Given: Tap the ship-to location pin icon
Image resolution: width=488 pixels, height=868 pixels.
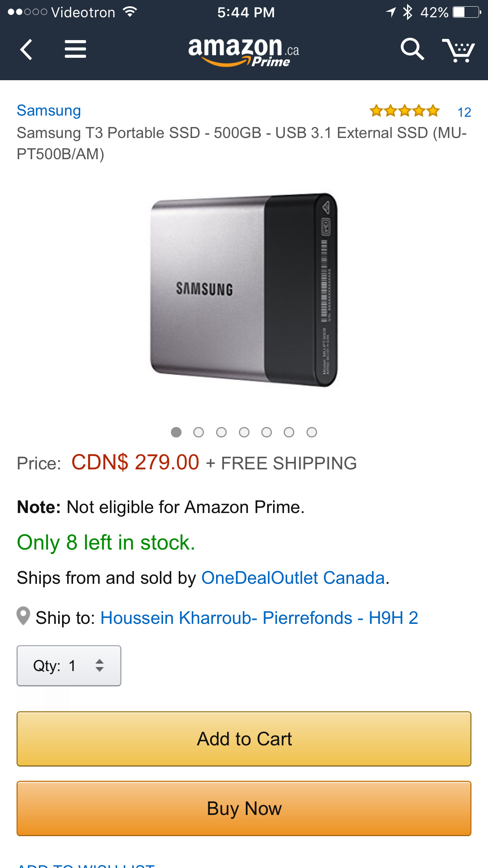Looking at the screenshot, I should click(23, 616).
